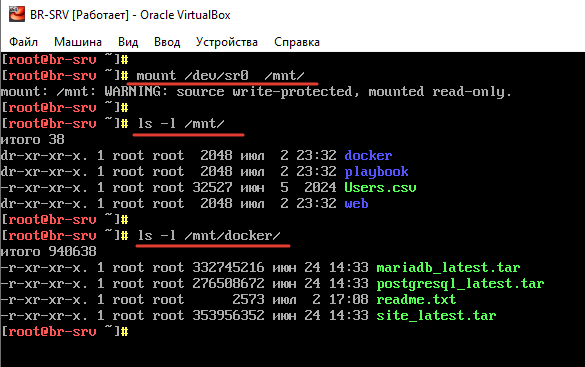Open the Файл menu

point(23,42)
